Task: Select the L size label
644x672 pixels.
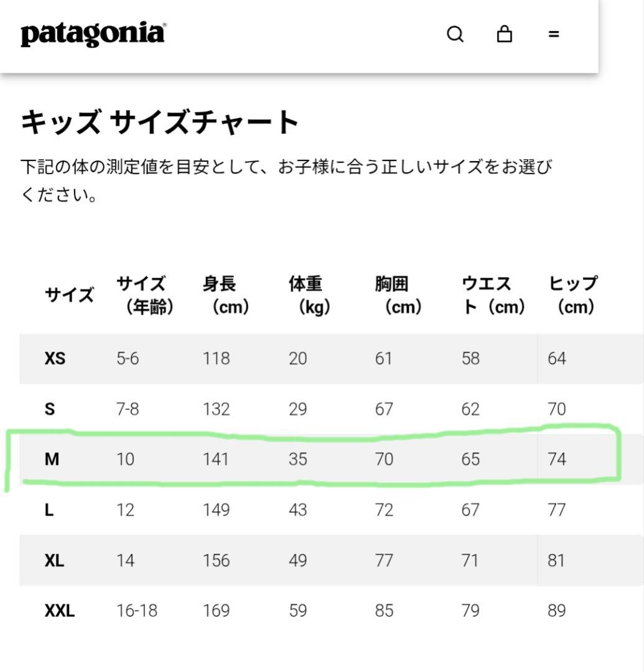Action: [50, 510]
